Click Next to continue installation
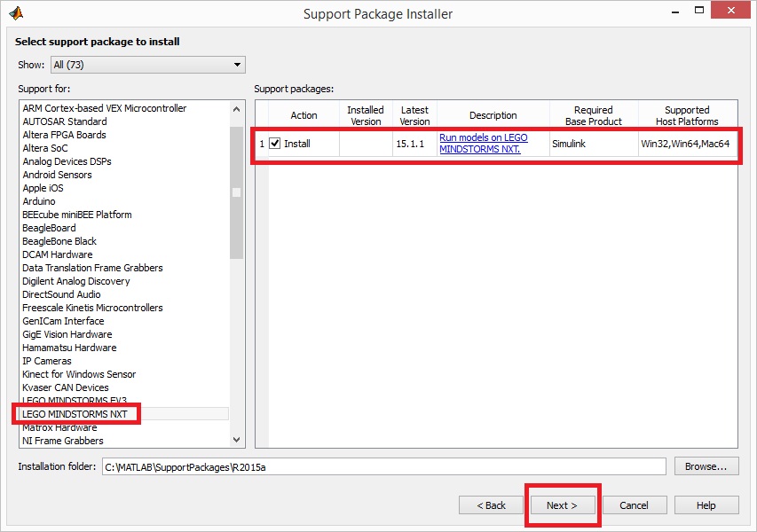757x532 pixels. (x=562, y=505)
